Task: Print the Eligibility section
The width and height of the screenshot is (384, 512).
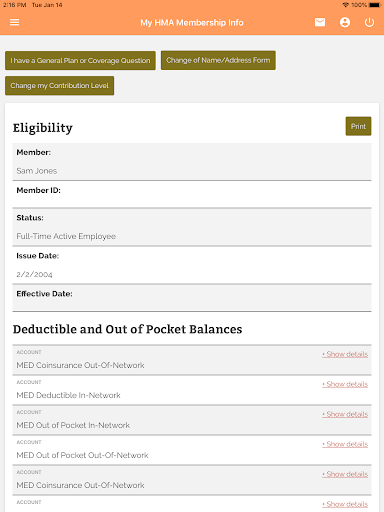Action: (358, 126)
